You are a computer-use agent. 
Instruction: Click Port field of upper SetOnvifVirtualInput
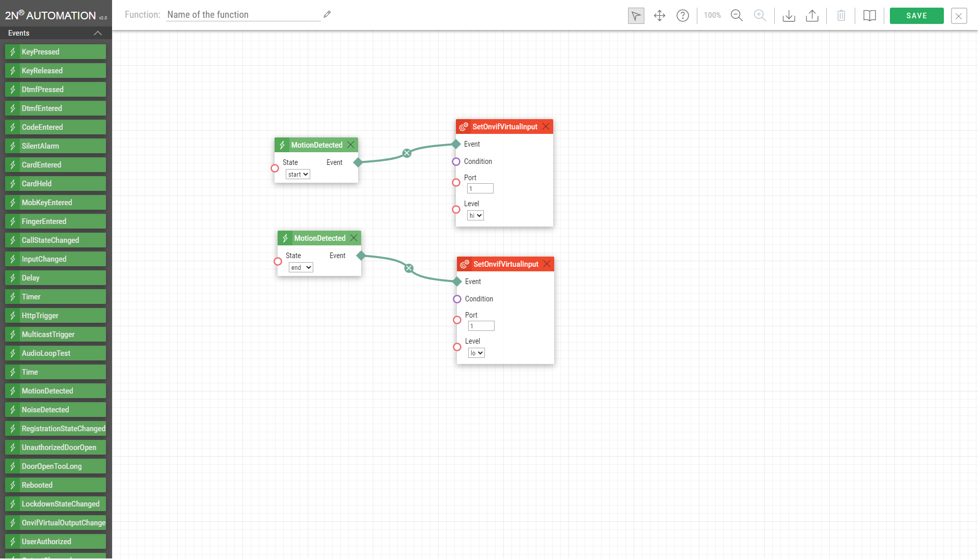[480, 189]
